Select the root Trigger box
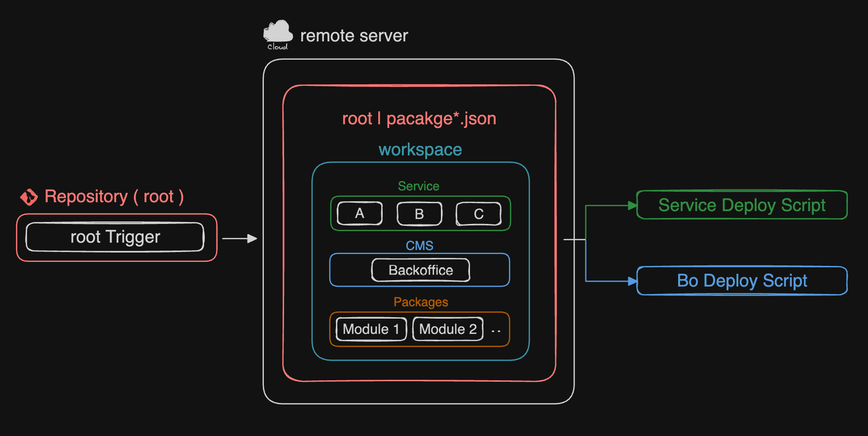 coord(115,237)
